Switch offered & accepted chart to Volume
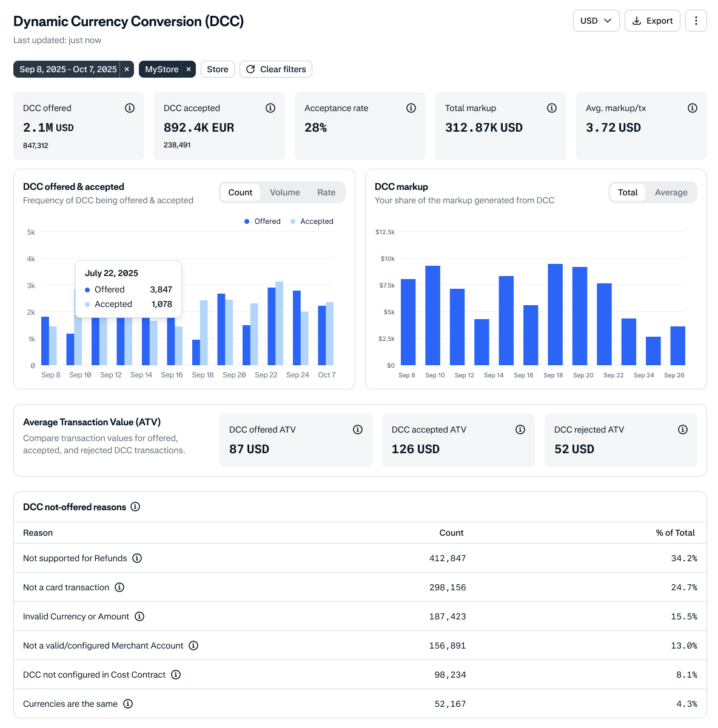This screenshot has height=728, width=718. [x=285, y=192]
